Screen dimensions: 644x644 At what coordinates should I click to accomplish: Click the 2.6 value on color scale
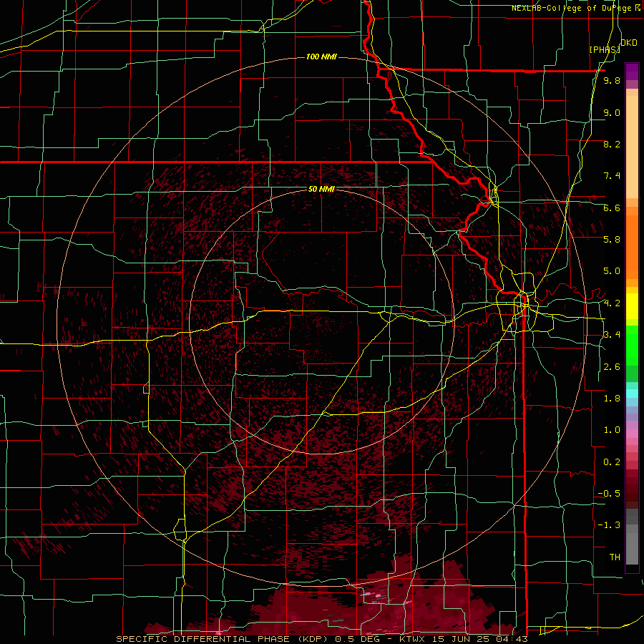612,367
